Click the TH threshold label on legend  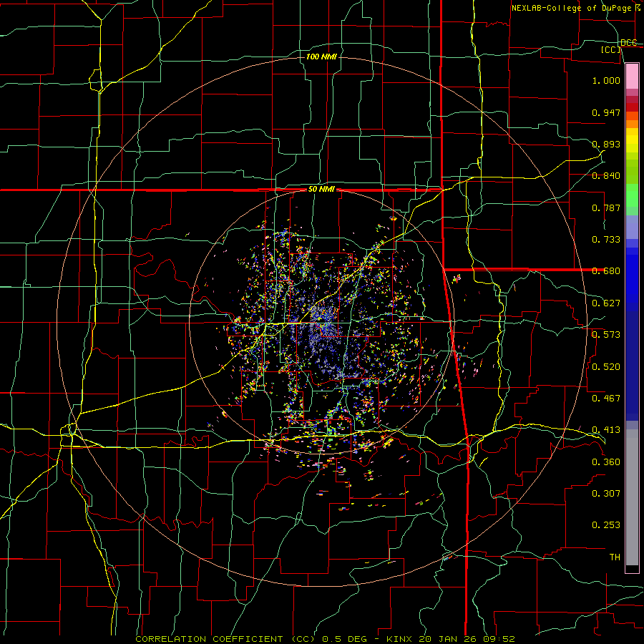615,557
